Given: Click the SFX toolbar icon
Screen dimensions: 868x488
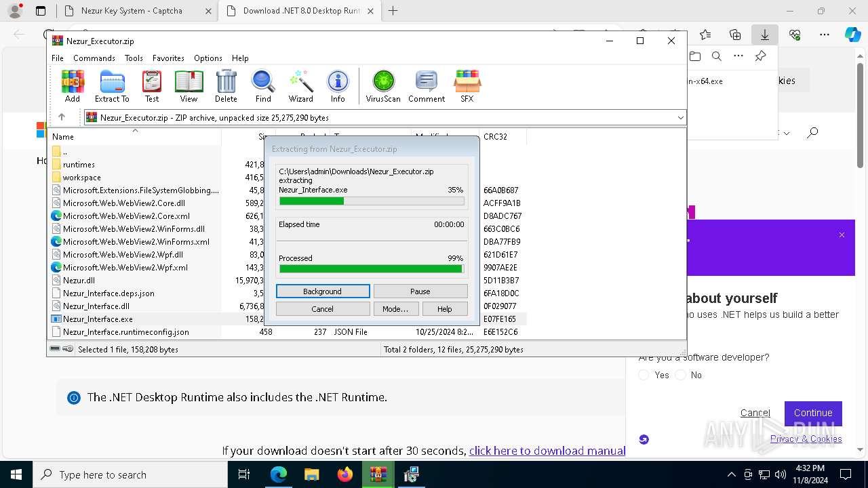Looking at the screenshot, I should pyautogui.click(x=467, y=86).
